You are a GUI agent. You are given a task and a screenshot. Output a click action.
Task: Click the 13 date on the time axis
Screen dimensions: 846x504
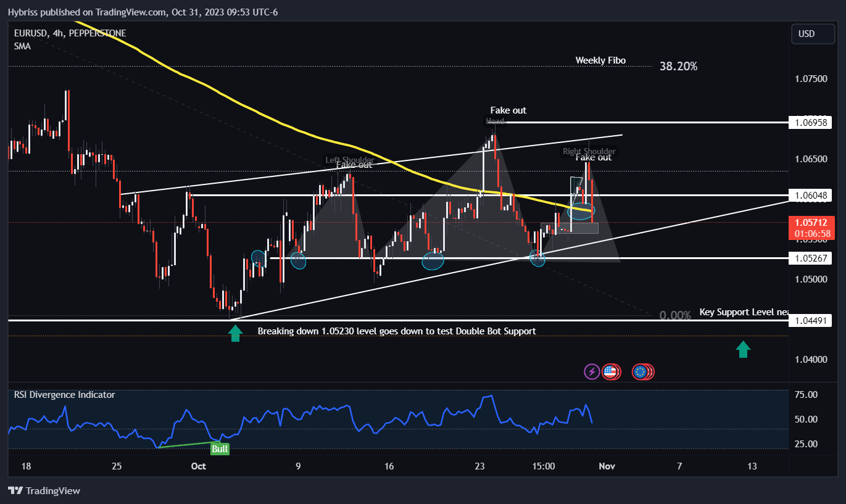coord(752,466)
